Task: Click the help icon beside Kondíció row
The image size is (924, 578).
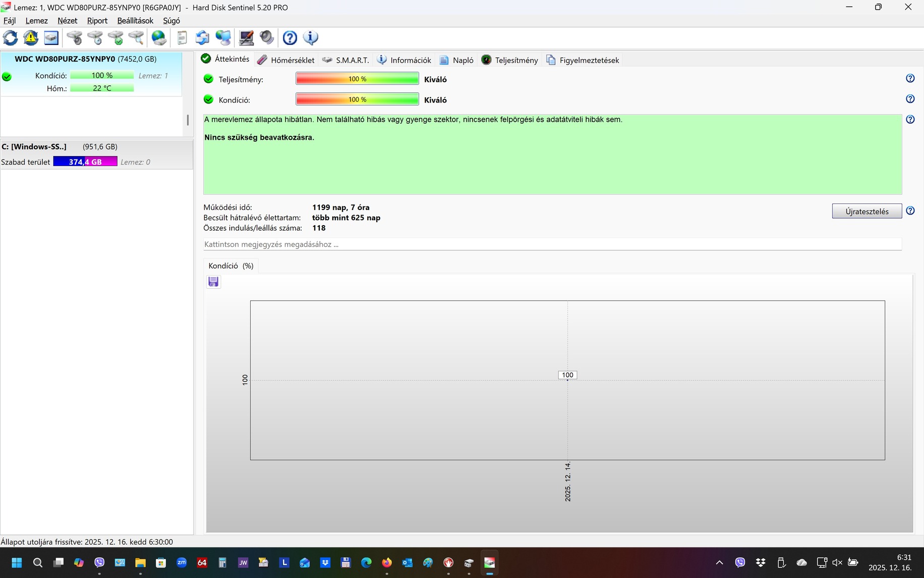Action: [910, 99]
